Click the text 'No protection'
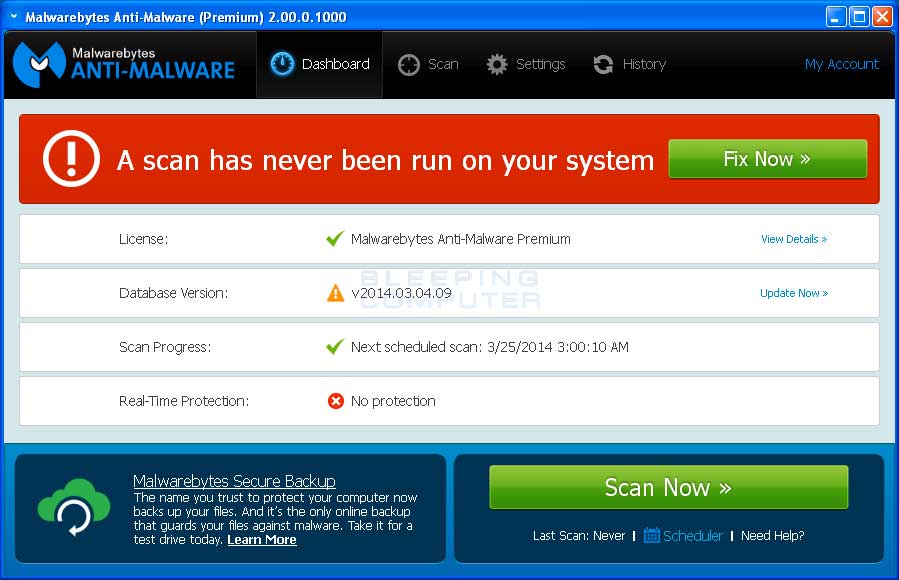 [x=393, y=401]
